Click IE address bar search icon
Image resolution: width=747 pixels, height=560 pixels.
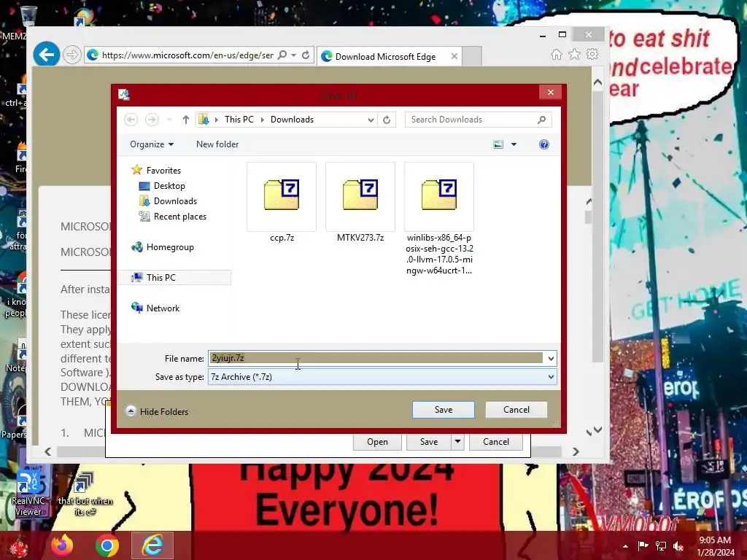(282, 55)
